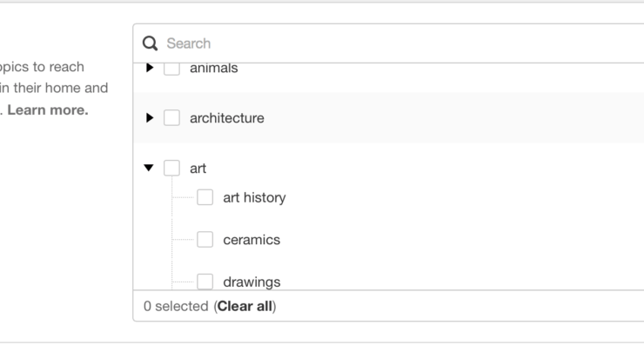The width and height of the screenshot is (644, 345).
Task: Expand the architecture category arrow
Action: pyautogui.click(x=150, y=118)
